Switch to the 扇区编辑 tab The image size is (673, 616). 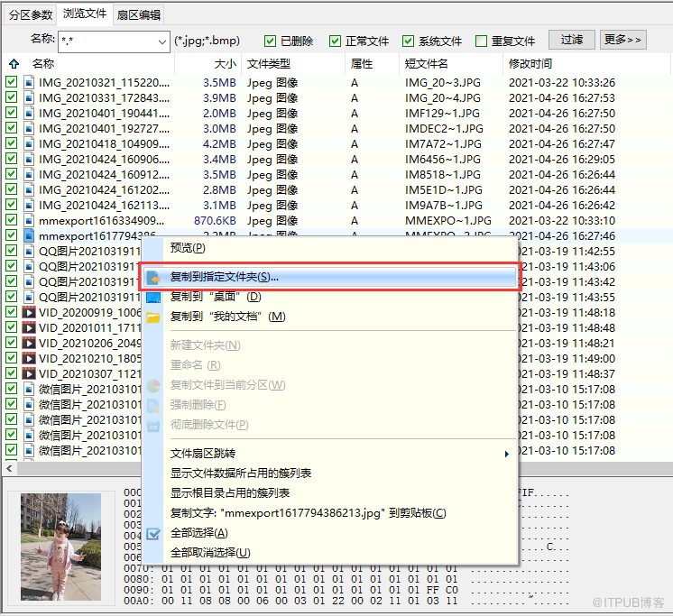coord(139,15)
